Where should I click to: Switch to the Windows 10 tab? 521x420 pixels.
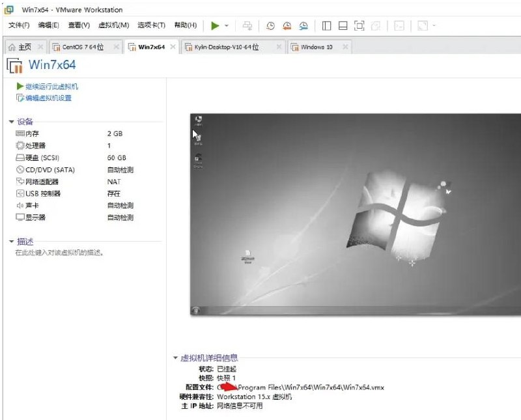pyautogui.click(x=317, y=46)
